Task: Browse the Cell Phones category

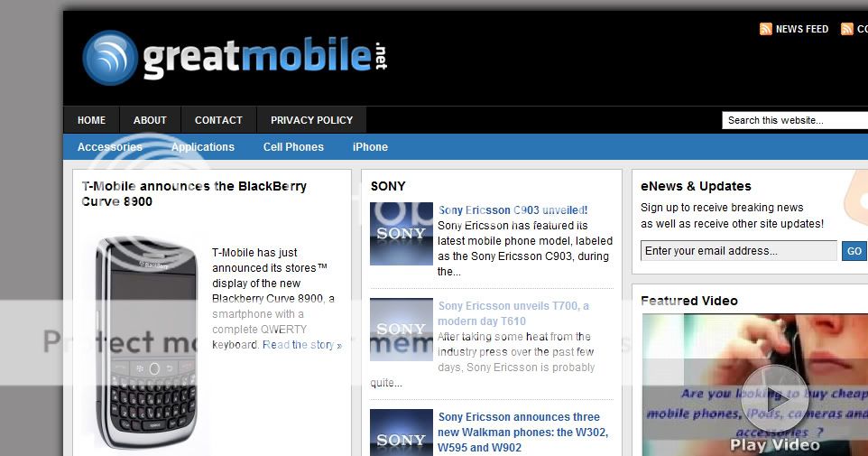Action: tap(293, 147)
